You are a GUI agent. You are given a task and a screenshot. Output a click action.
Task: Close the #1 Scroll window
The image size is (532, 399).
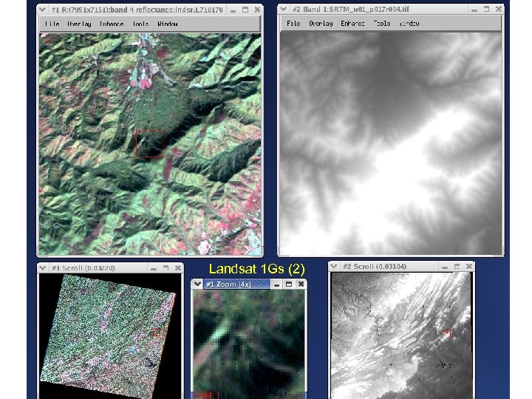click(178, 268)
